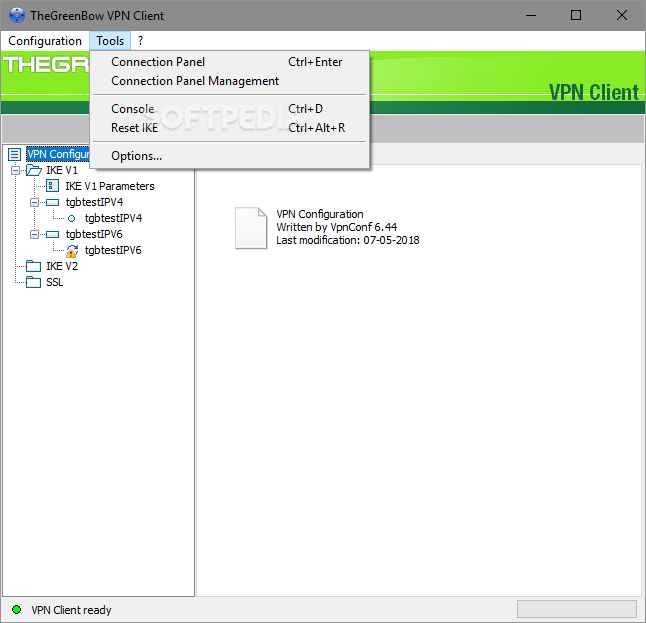Collapse the tgbtestIPV6 gateway node

(x=35, y=234)
